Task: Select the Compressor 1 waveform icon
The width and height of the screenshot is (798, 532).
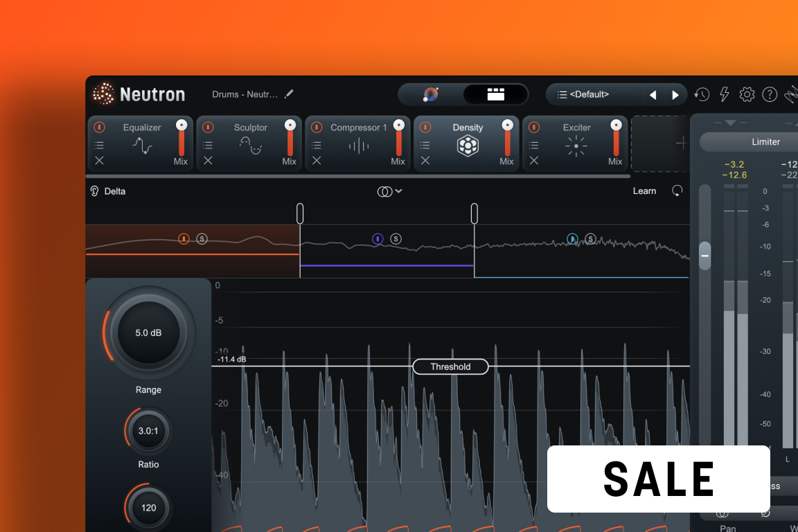Action: 359,146
